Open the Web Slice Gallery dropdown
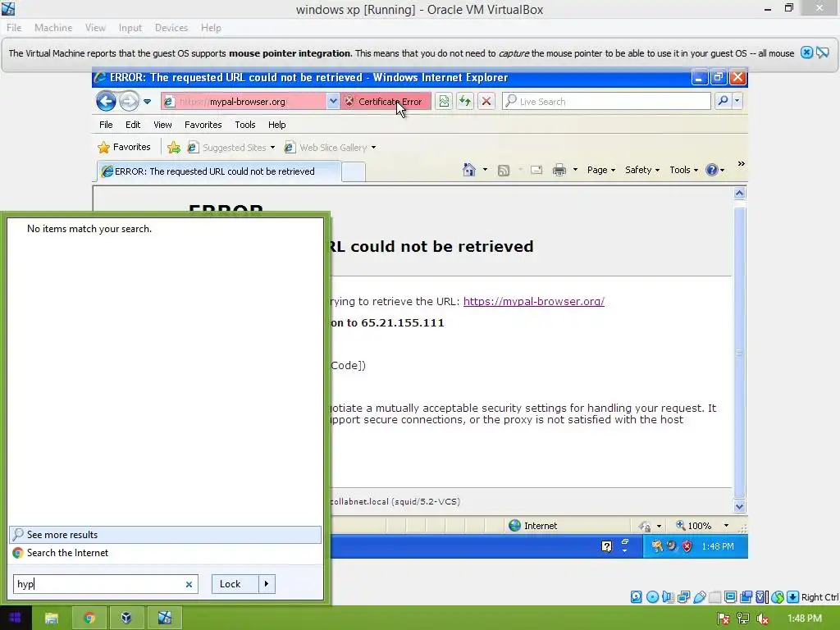The height and width of the screenshot is (630, 840). pos(330,148)
